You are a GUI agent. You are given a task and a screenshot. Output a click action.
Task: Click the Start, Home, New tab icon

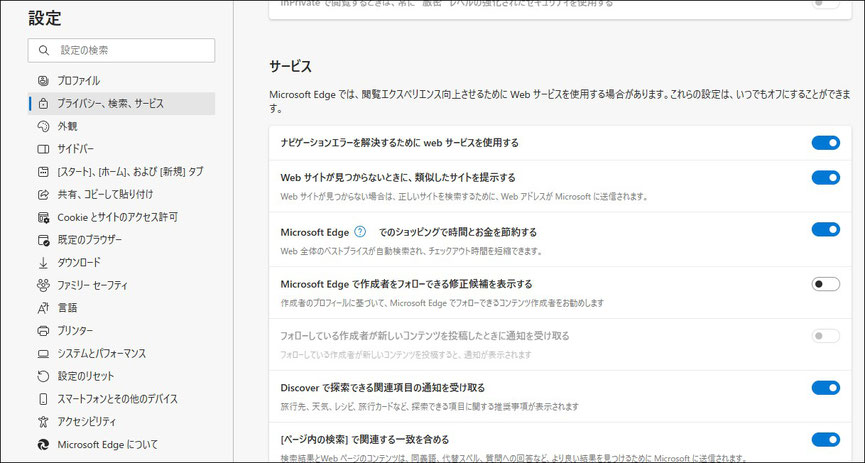43,172
